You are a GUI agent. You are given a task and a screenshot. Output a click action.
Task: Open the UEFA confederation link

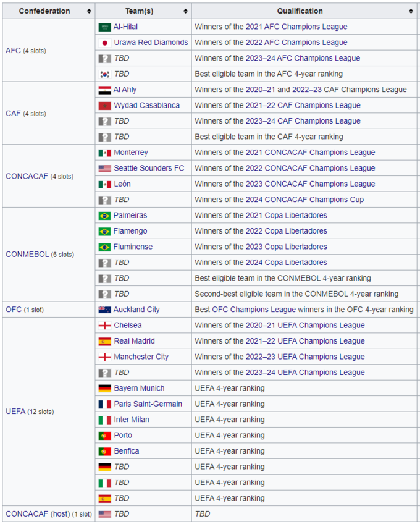point(15,412)
